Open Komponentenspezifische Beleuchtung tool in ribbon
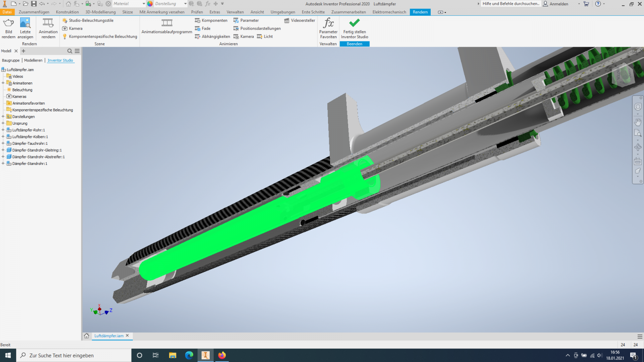644x362 pixels. (100, 37)
